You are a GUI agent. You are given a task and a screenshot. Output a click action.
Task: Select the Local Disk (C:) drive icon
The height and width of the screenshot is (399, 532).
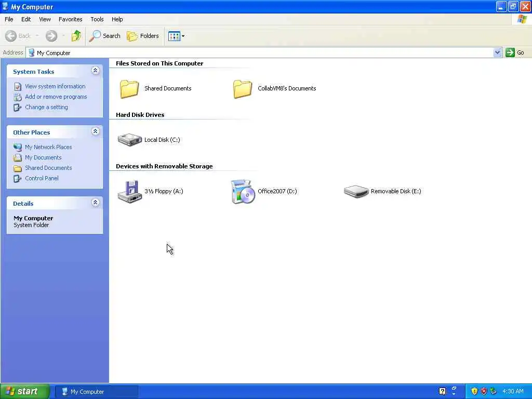129,139
